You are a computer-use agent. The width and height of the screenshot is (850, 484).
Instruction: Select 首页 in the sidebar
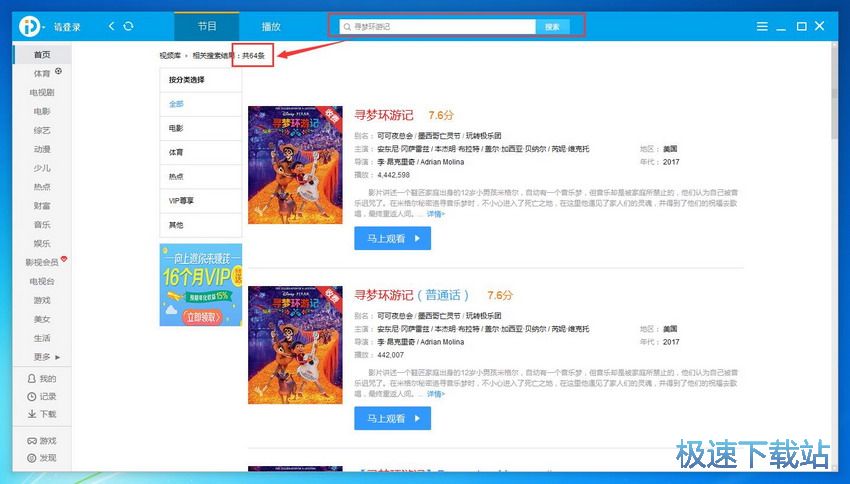[x=42, y=55]
